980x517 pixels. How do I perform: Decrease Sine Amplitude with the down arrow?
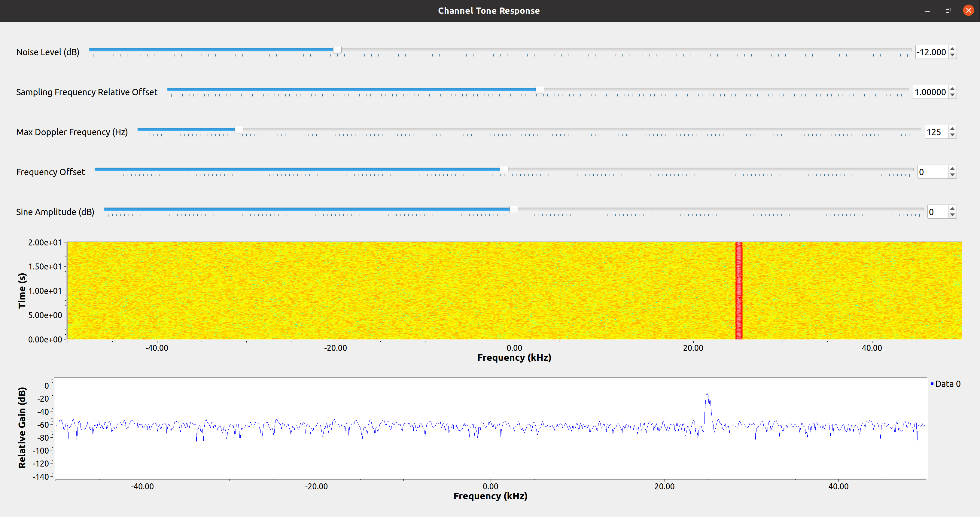(952, 215)
